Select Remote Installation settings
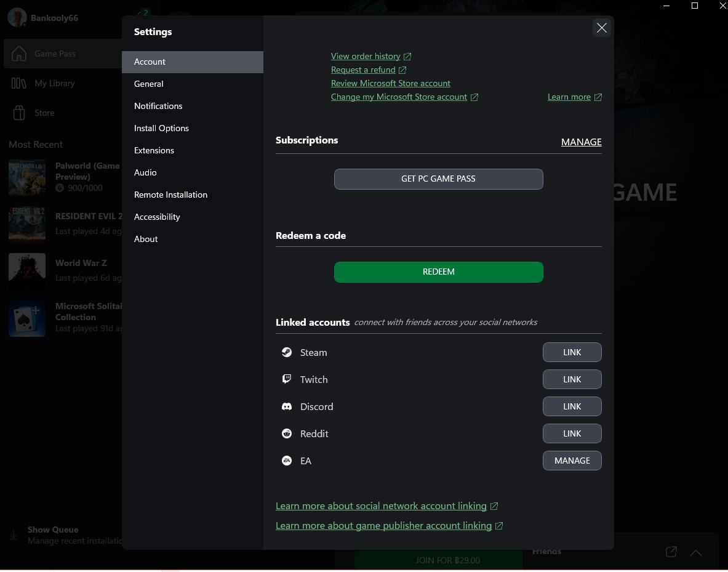This screenshot has width=728, height=572. [192, 195]
